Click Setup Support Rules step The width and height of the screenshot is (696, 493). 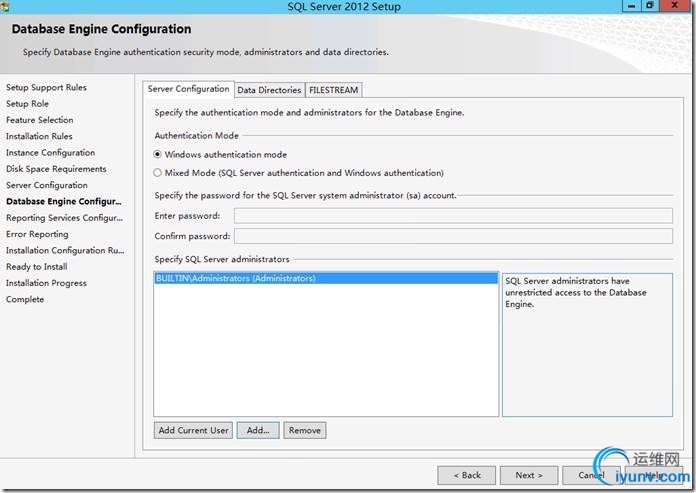[x=46, y=87]
